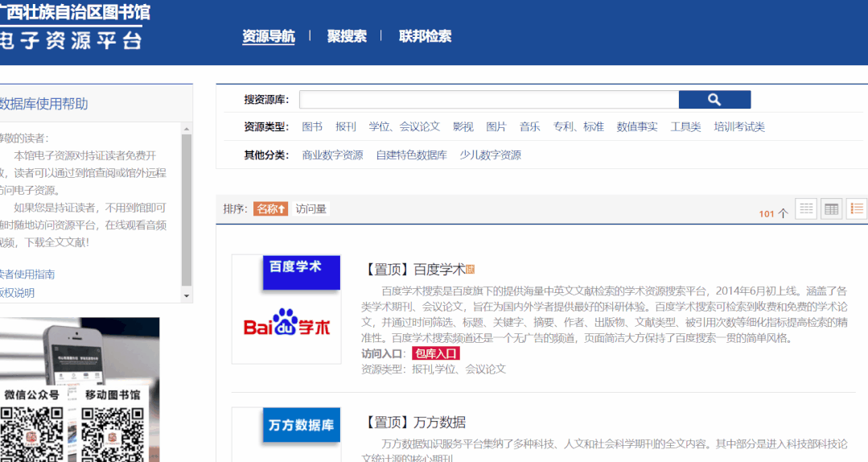Image resolution: width=868 pixels, height=462 pixels.
Task: Open the 联邦检索 nav tab
Action: [425, 36]
